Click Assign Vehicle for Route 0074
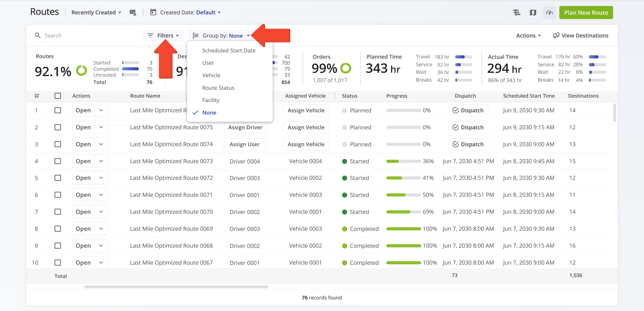This screenshot has width=644, height=311. pyautogui.click(x=306, y=144)
